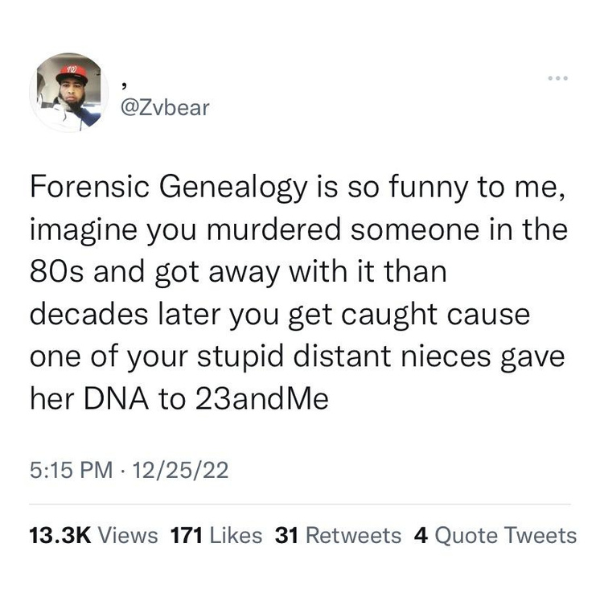Open the three-dot more options menu
This screenshot has width=600, height=600.
coord(558,78)
